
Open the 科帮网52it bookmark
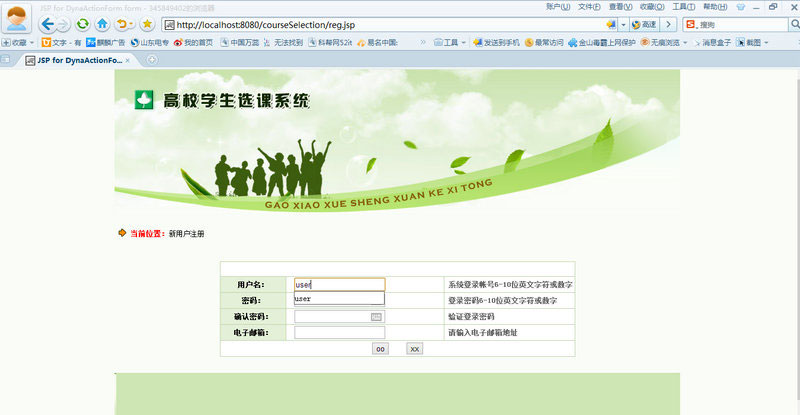click(330, 43)
